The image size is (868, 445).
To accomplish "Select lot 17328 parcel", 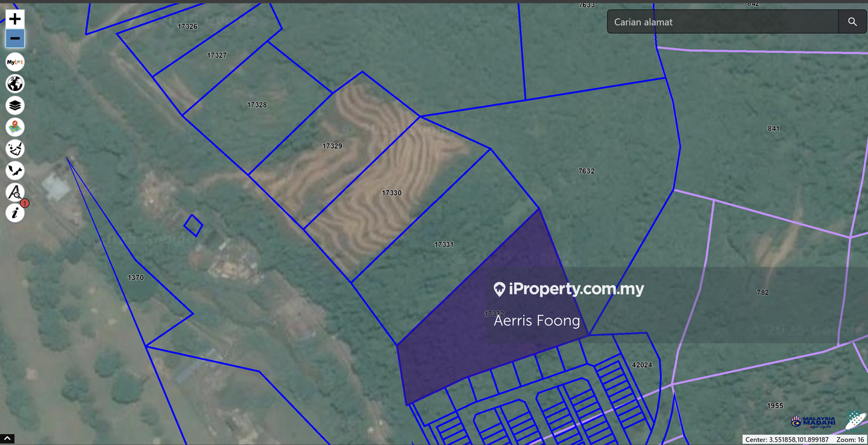I will coord(257,105).
